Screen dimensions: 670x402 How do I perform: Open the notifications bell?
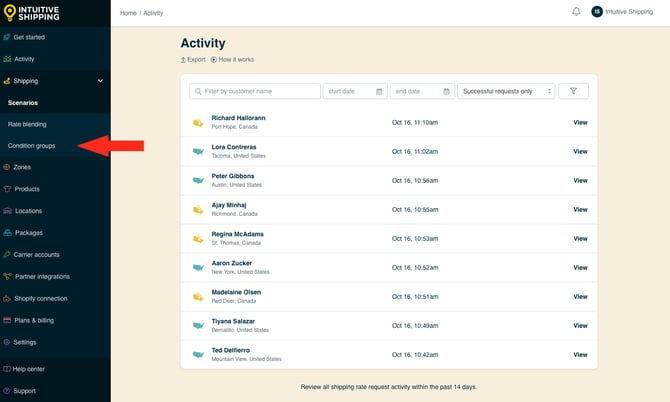(576, 12)
